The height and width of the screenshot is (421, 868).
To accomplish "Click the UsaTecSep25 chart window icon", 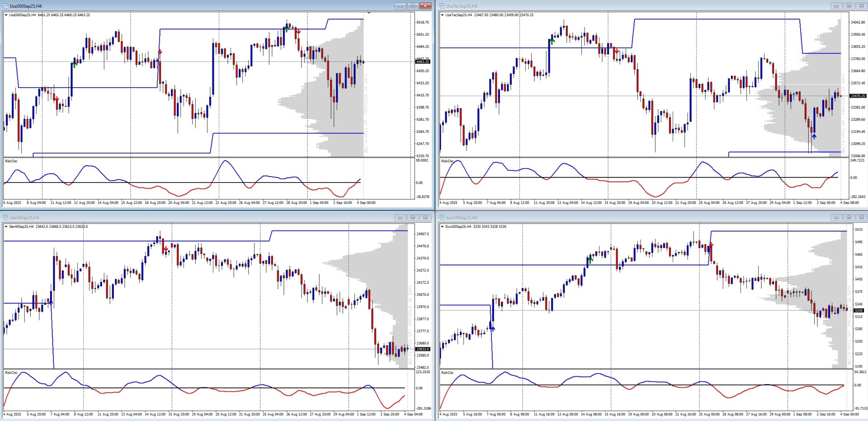I will pos(442,6).
